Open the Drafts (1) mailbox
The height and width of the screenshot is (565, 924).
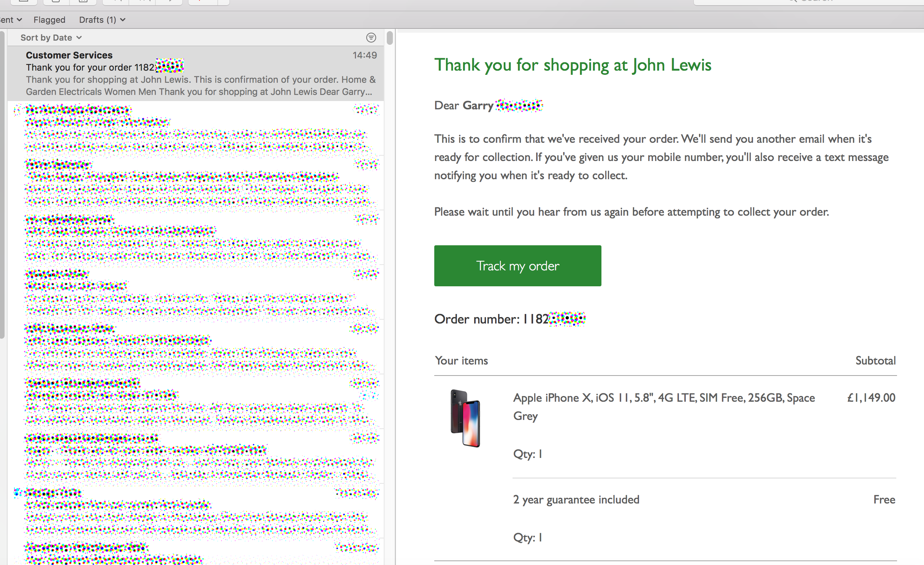click(x=97, y=20)
